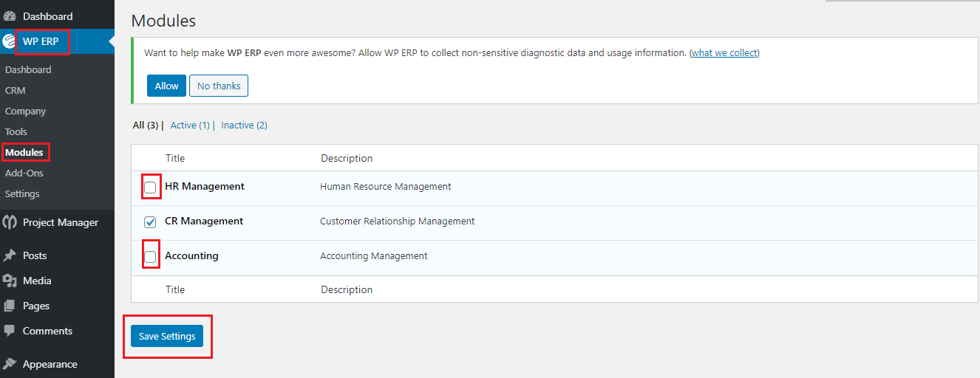Enable the HR Management module checkbox
The width and height of the screenshot is (980, 378).
(150, 188)
